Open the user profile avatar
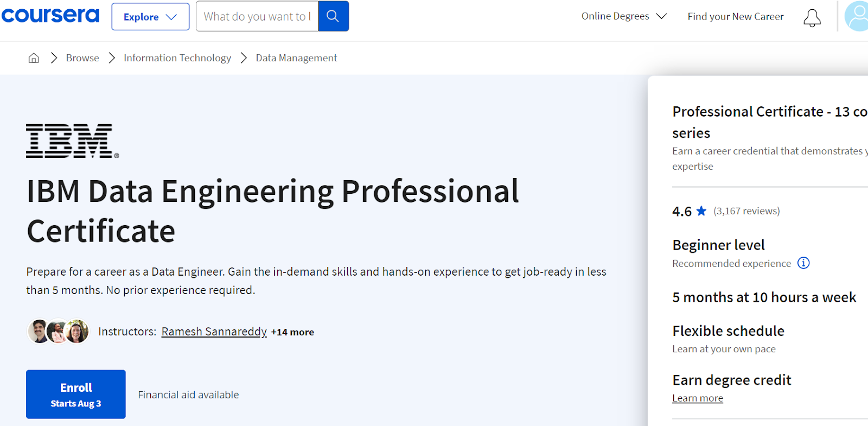 coord(858,16)
